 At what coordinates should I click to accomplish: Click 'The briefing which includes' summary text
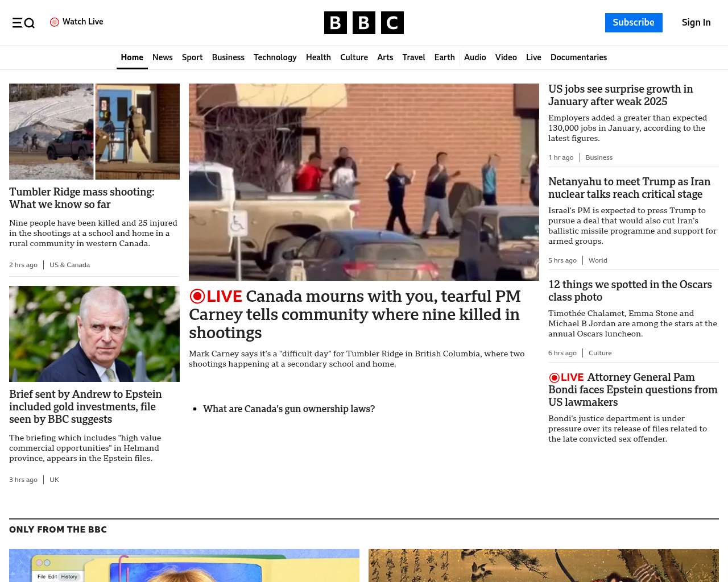[x=85, y=448]
